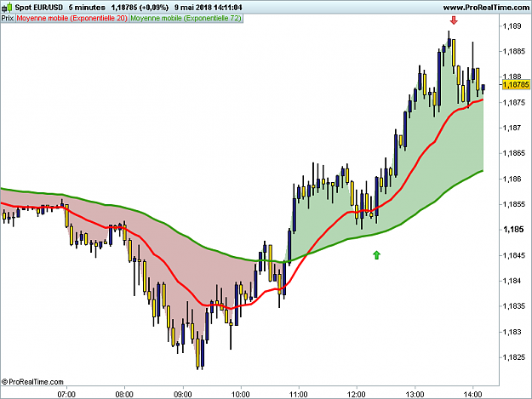
Task: Click the 5 minutes timeframe text
Action: 87,7
